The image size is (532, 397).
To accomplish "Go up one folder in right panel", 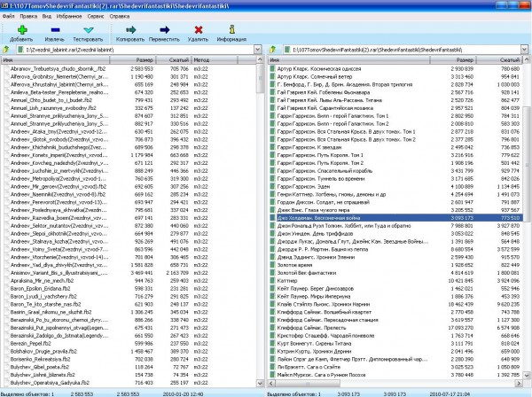I will pos(272,50).
